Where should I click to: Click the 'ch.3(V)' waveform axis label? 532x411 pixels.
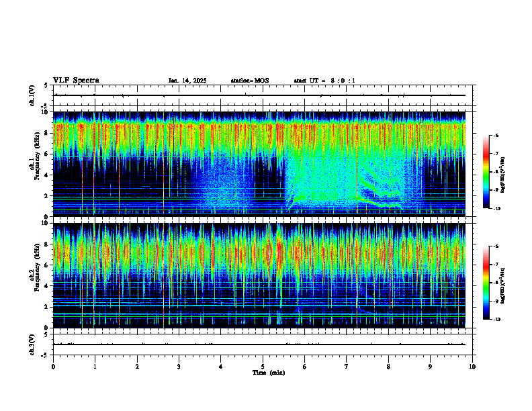tap(32, 345)
